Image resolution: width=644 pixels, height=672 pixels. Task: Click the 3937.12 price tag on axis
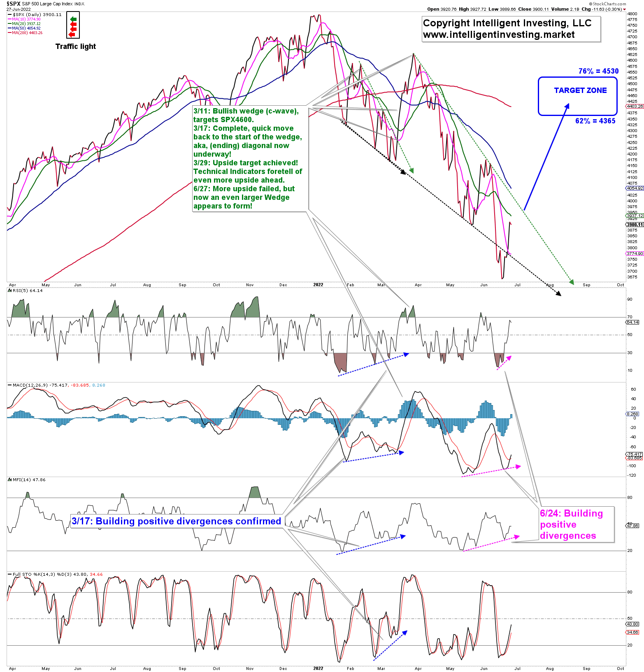(635, 216)
